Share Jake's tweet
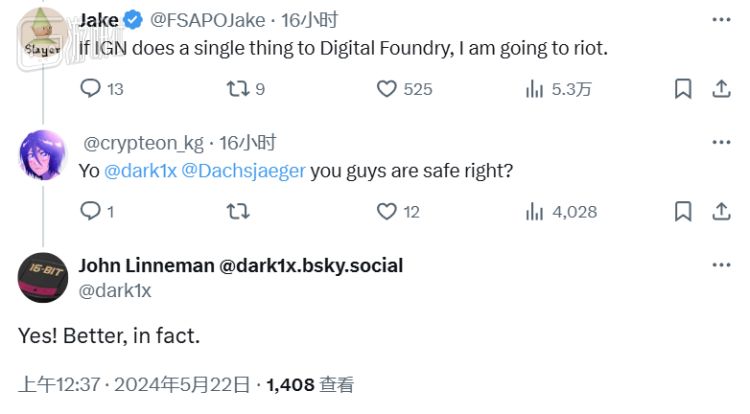The height and width of the screenshot is (414, 750). coord(720,89)
